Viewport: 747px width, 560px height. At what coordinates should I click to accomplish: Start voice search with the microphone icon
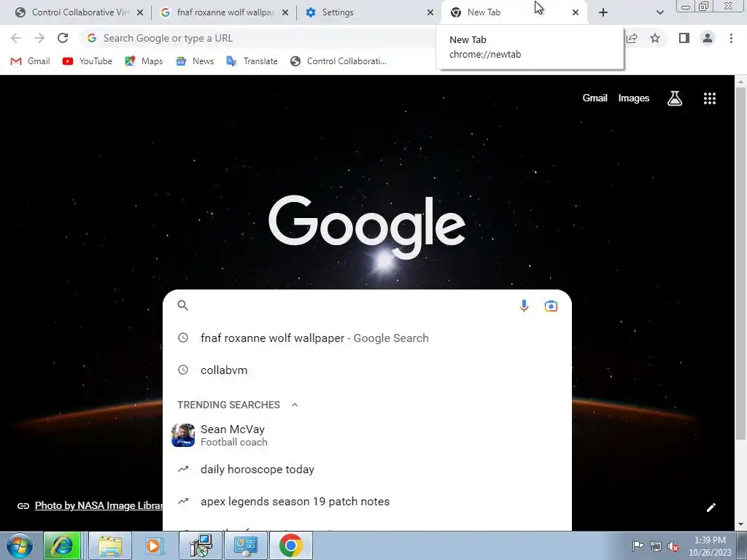[524, 306]
